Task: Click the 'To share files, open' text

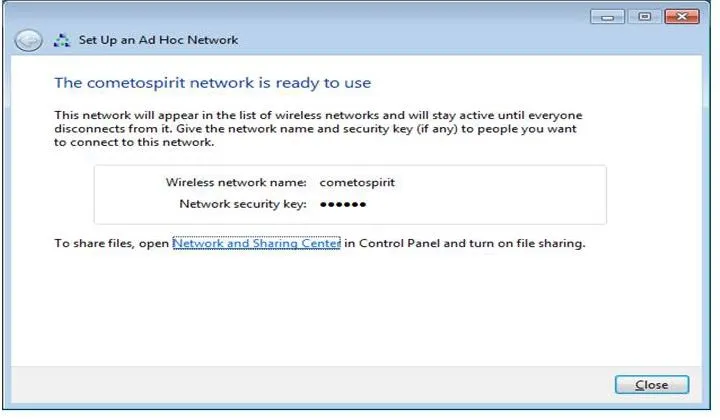Action: point(112,243)
